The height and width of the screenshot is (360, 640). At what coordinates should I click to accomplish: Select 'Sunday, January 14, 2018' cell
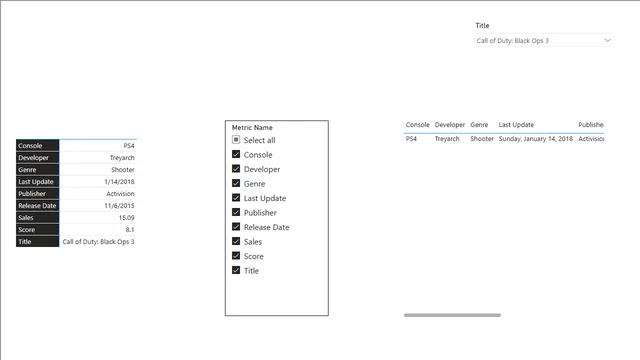pyautogui.click(x=536, y=139)
